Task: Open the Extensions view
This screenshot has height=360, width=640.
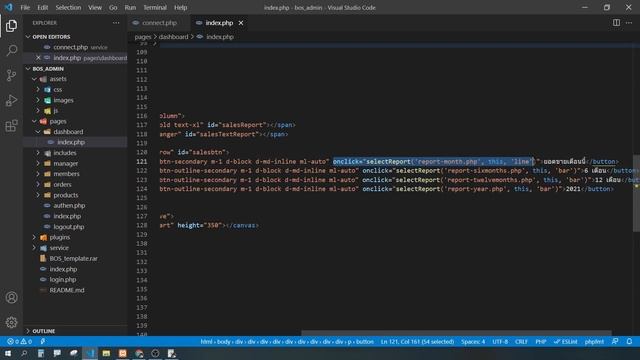Action: [11, 125]
